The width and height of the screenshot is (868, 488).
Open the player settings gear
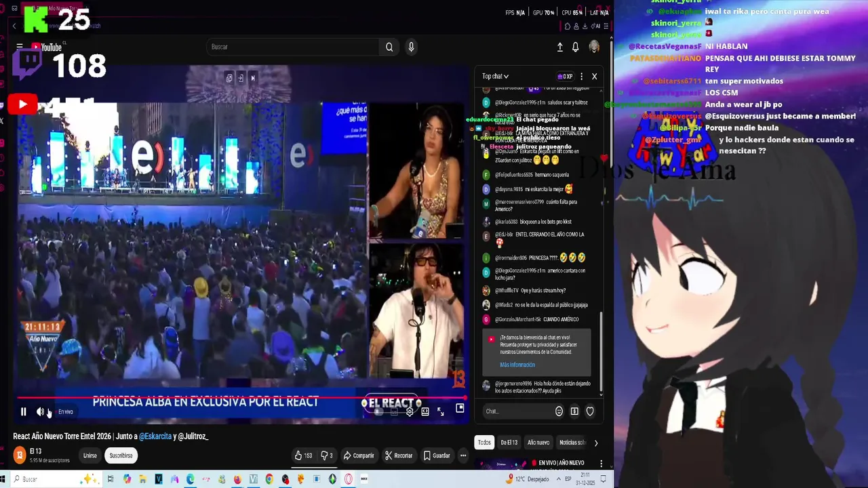click(410, 411)
